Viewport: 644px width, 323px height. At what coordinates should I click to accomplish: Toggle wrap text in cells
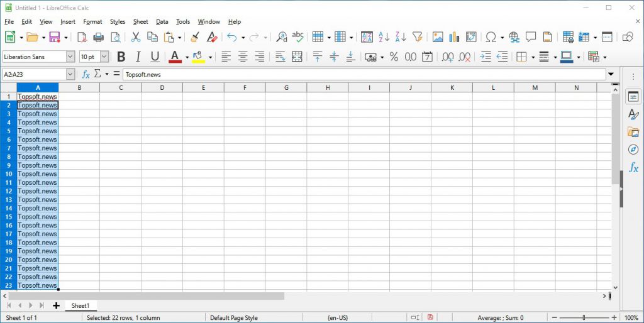[280, 57]
